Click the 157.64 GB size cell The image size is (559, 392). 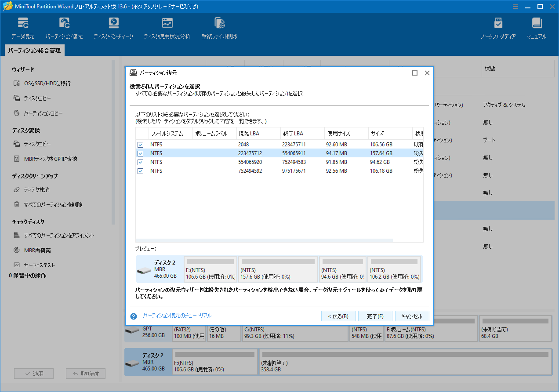click(x=381, y=153)
